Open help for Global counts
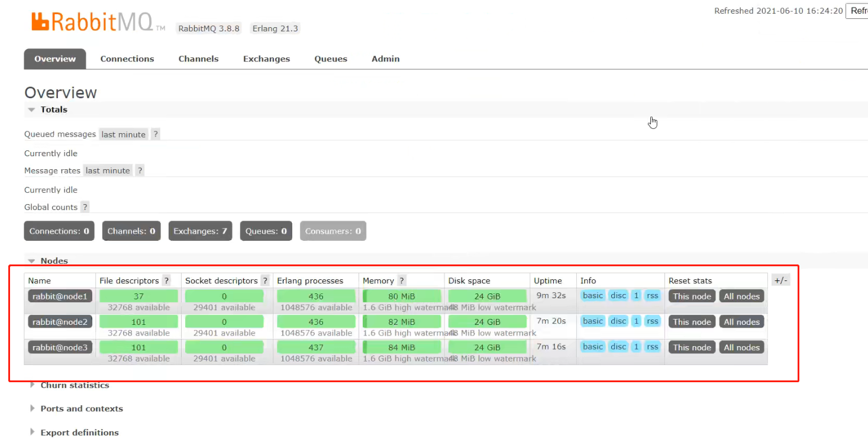868x439 pixels. [x=85, y=207]
